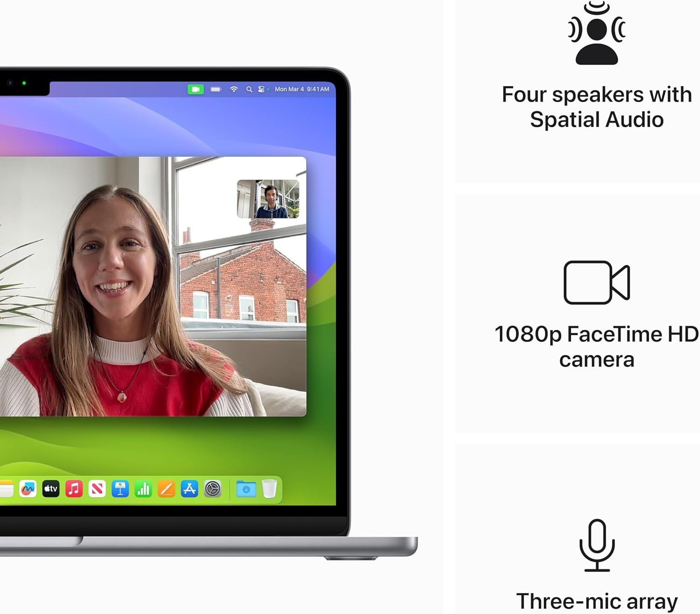This screenshot has height=614, width=700.
Task: Click the green FaceTime camera menu bar indicator
Action: pyautogui.click(x=196, y=89)
